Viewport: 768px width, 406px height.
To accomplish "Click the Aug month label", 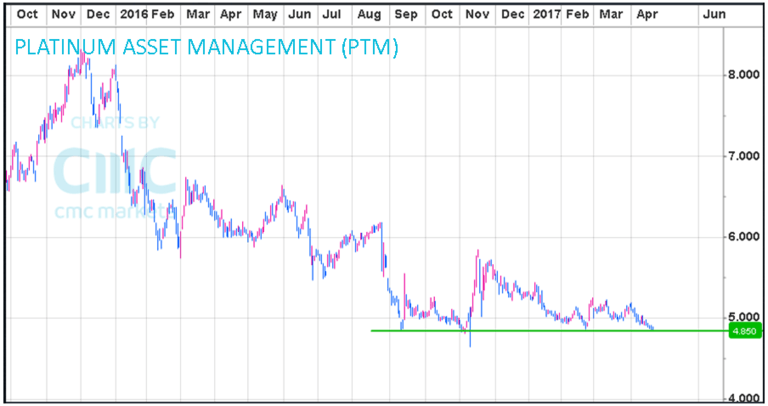I will point(369,15).
